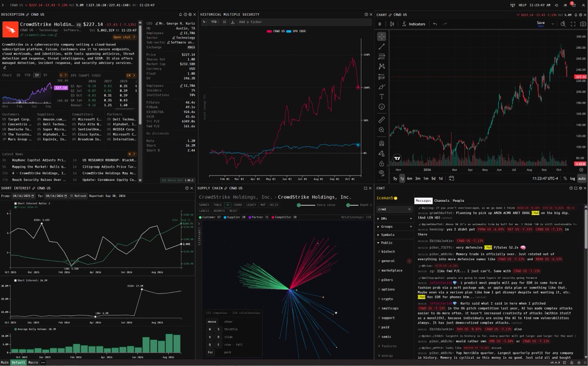
Task: Select the trend line drawing tool
Action: pos(381,46)
